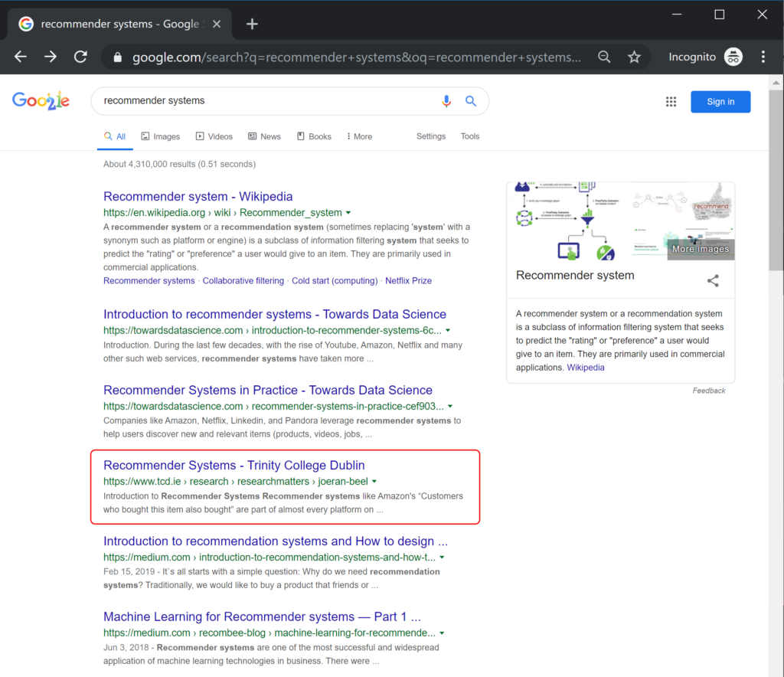Viewport: 784px width, 677px height.
Task: Open Introduction to recommendation systems and How to design
Action: click(x=276, y=541)
